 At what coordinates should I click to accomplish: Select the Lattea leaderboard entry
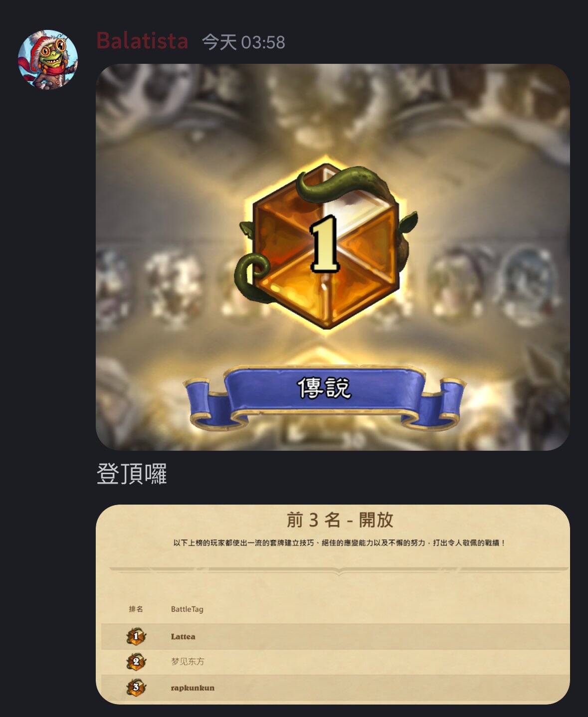pos(335,637)
